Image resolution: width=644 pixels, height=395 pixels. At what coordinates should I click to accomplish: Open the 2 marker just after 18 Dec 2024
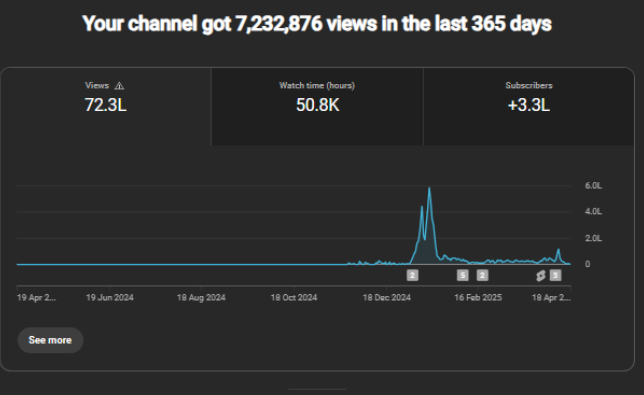tap(412, 275)
